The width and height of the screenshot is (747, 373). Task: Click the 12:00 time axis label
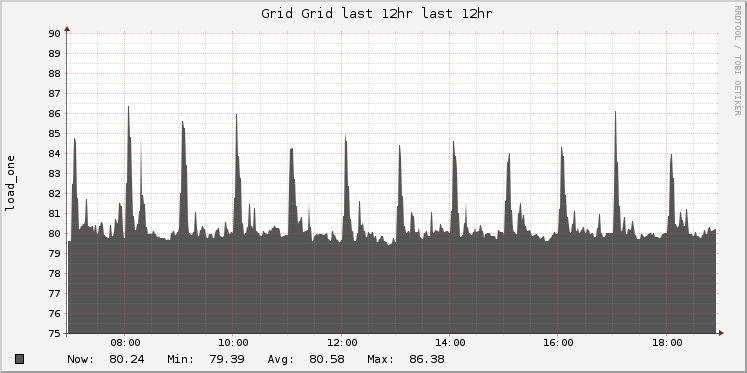[342, 343]
